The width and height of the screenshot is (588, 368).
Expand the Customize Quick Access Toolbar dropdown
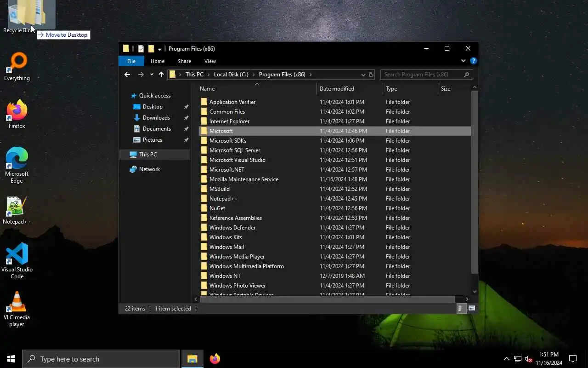pos(159,49)
